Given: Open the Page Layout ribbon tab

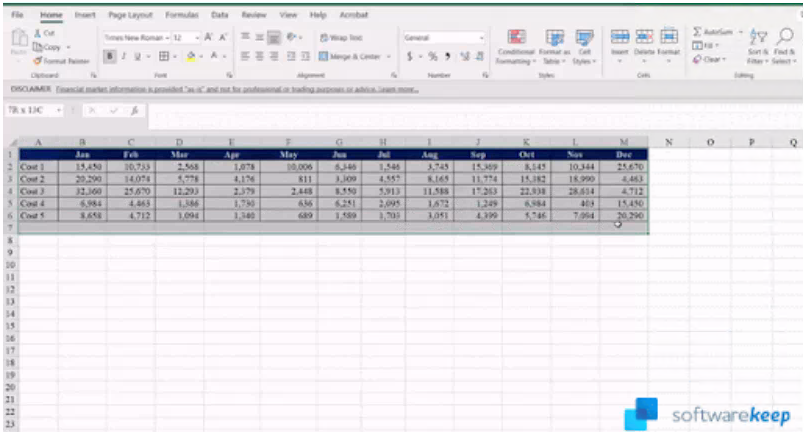Looking at the screenshot, I should point(130,16).
